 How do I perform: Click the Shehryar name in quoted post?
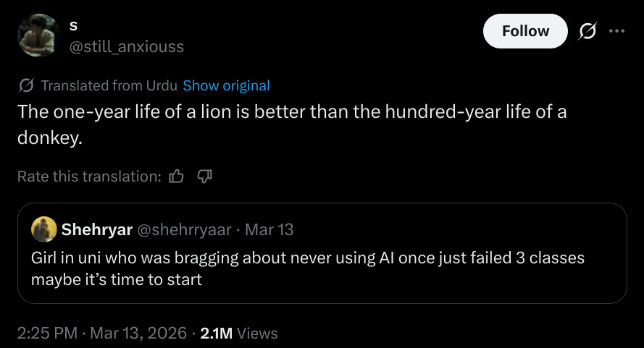[x=96, y=230]
